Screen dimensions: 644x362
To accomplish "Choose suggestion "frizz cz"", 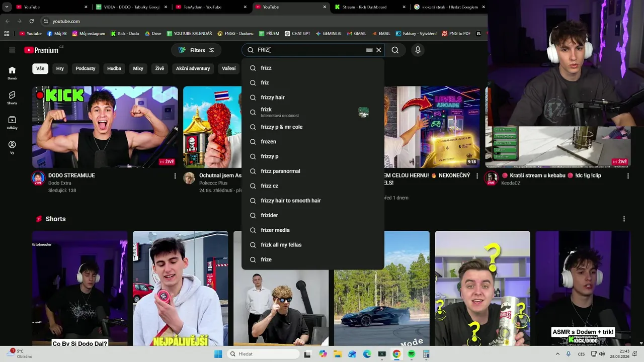I will (x=312, y=186).
